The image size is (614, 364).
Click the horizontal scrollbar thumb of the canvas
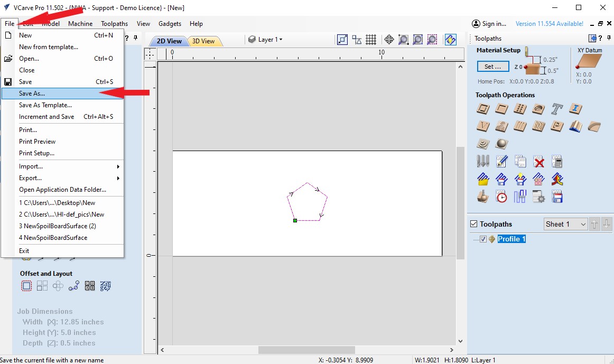tap(306, 350)
